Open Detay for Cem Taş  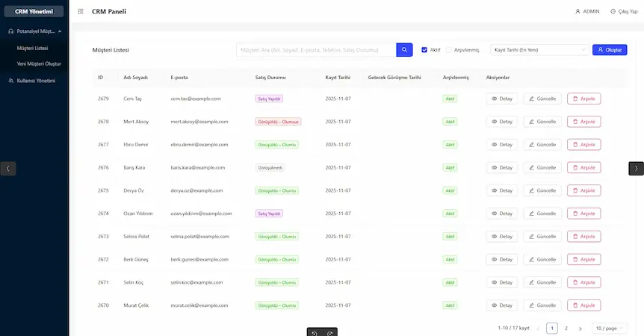pyautogui.click(x=502, y=99)
